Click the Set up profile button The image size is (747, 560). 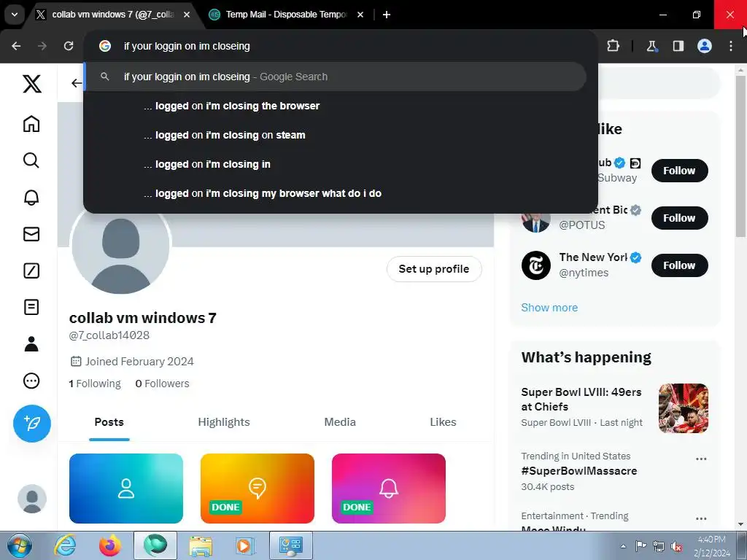(x=434, y=269)
